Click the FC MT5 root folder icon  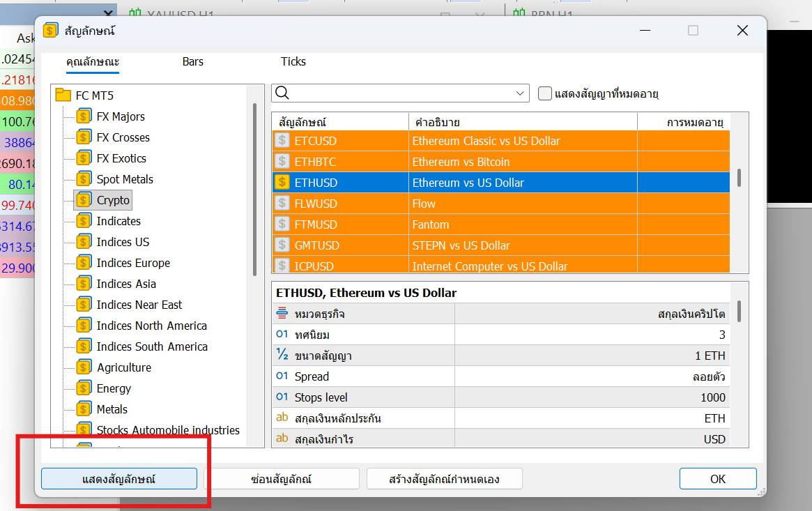(x=63, y=95)
